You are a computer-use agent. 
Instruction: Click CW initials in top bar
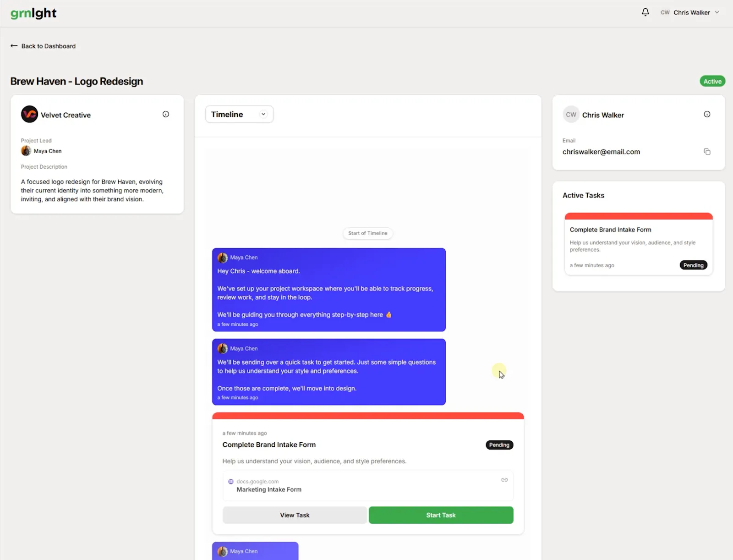[x=665, y=12]
